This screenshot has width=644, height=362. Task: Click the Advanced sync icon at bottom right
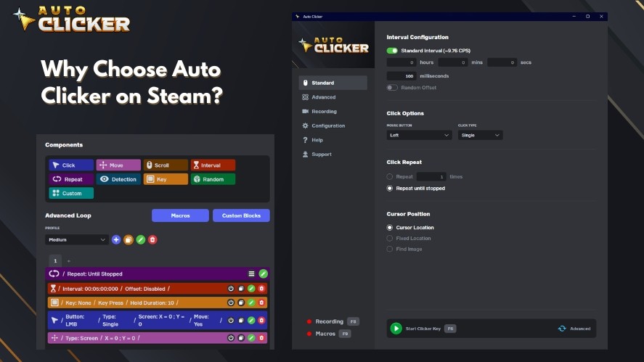562,329
